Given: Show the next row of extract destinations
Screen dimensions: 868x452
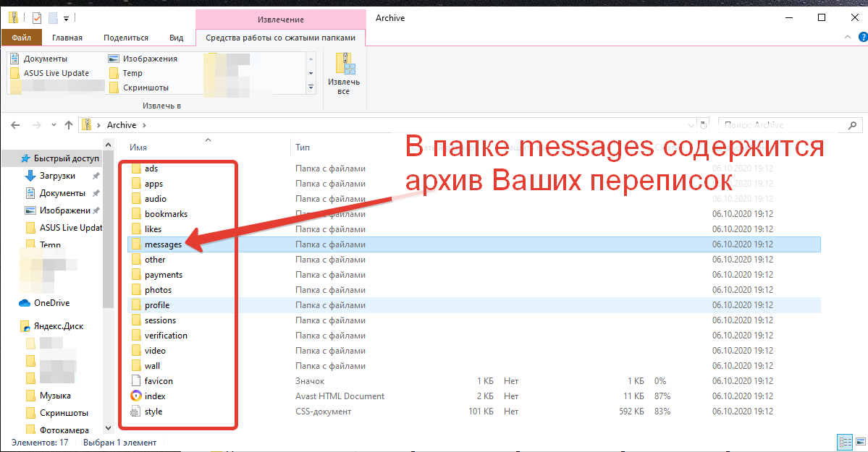Looking at the screenshot, I should [x=311, y=73].
